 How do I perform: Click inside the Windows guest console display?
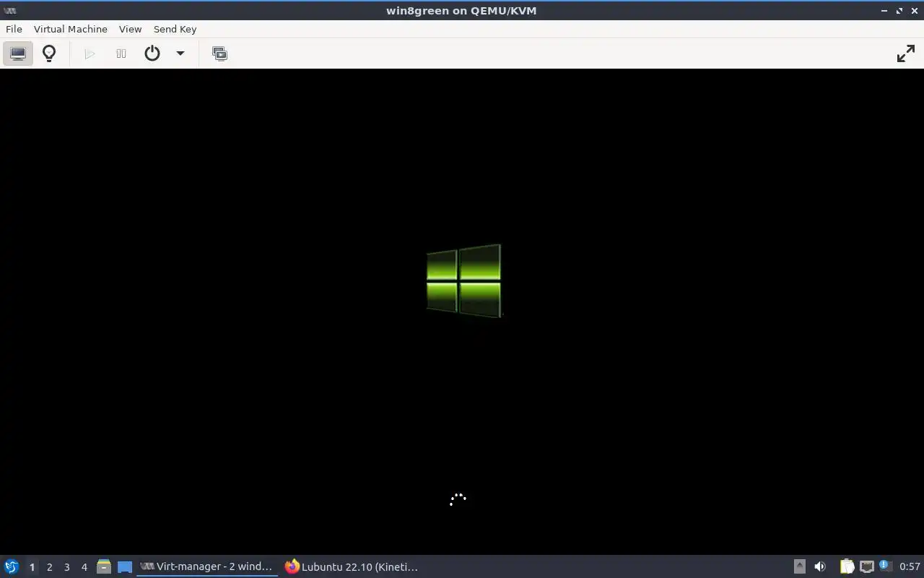tap(462, 311)
